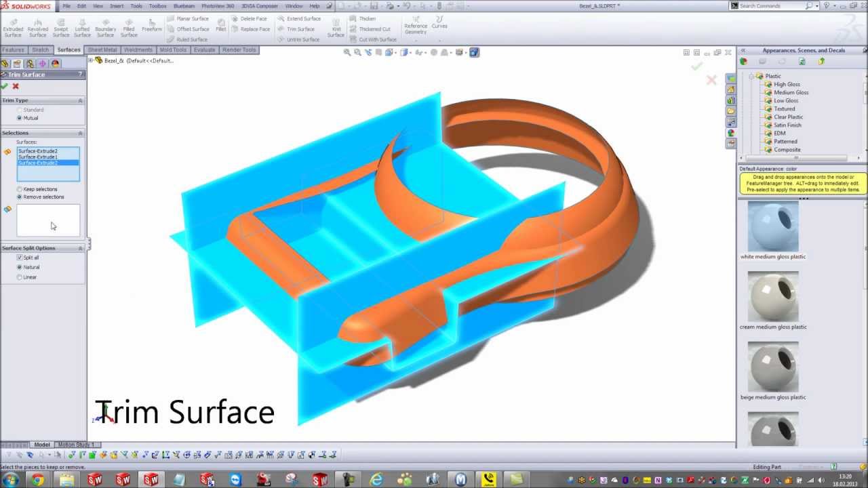Collapse the Trim Type section
This screenshot has width=868, height=488.
pyautogui.click(x=80, y=100)
